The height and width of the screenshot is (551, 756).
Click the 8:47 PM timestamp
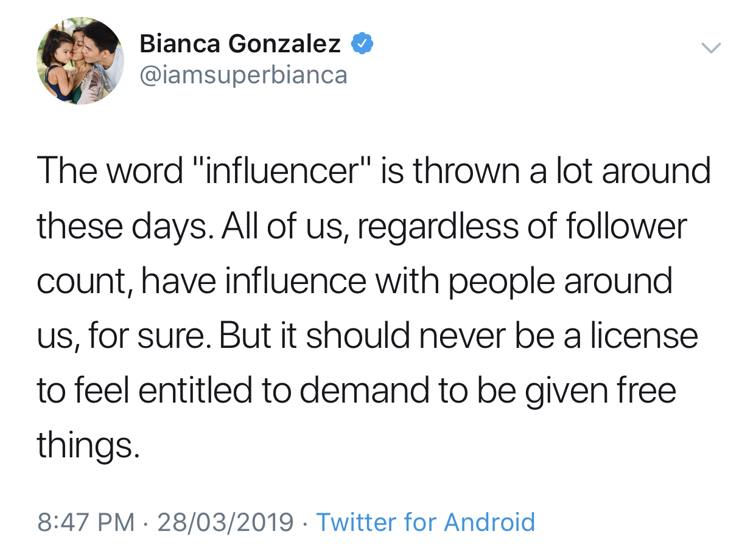pyautogui.click(x=86, y=522)
